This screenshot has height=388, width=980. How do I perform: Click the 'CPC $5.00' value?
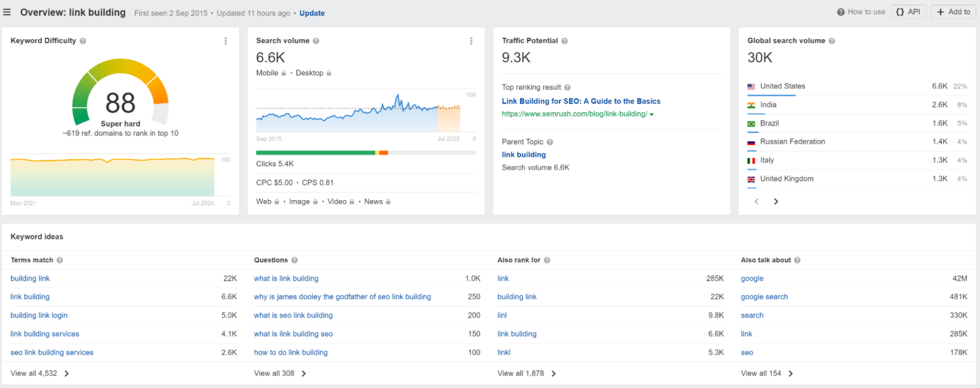click(275, 183)
